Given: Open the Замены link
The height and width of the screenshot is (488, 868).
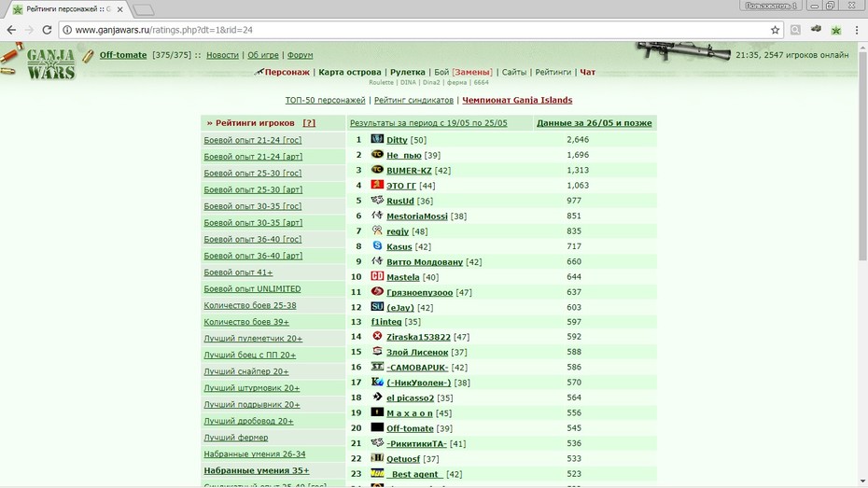Looking at the screenshot, I should [472, 72].
